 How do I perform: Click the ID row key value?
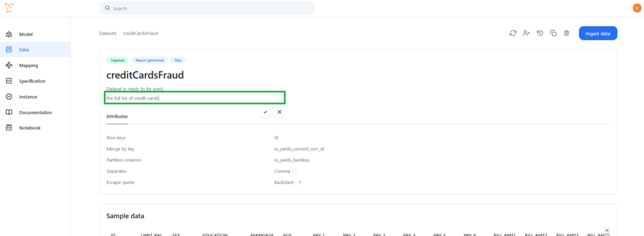point(277,137)
